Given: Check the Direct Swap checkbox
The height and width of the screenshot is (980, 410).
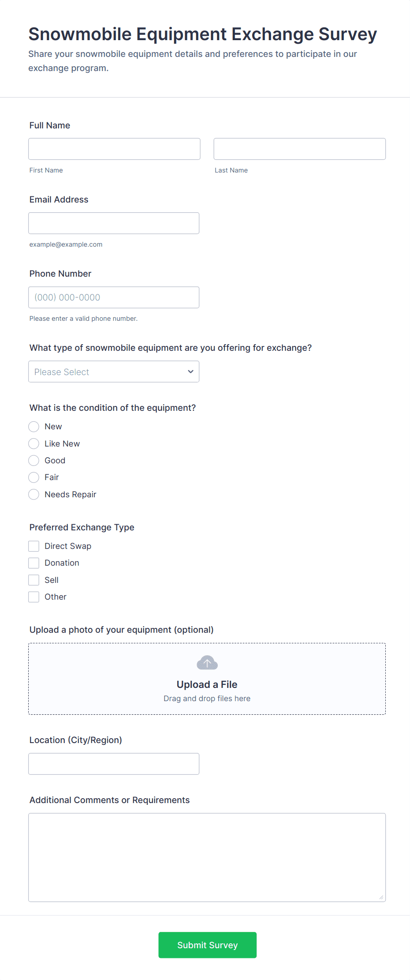Looking at the screenshot, I should click(34, 546).
